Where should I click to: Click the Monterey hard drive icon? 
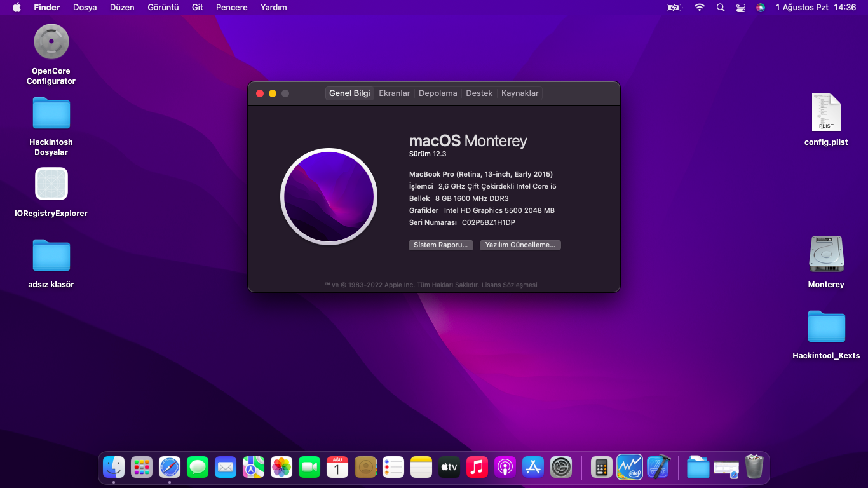[825, 255]
